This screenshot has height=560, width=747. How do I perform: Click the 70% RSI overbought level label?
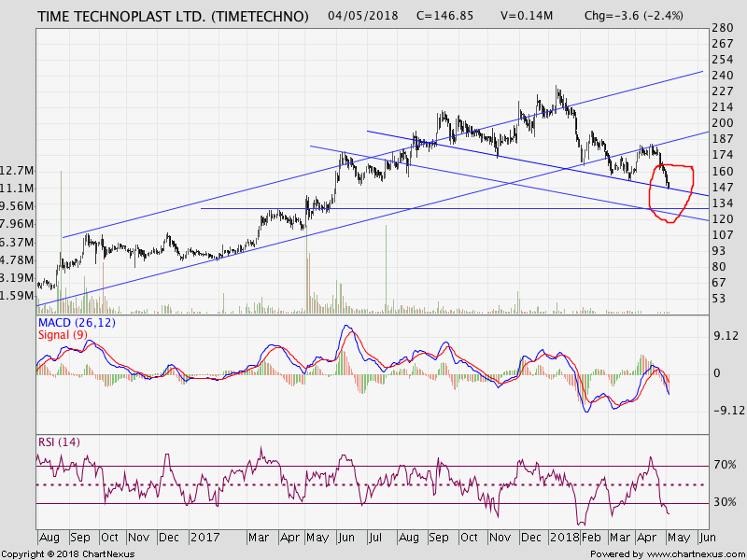(x=725, y=464)
